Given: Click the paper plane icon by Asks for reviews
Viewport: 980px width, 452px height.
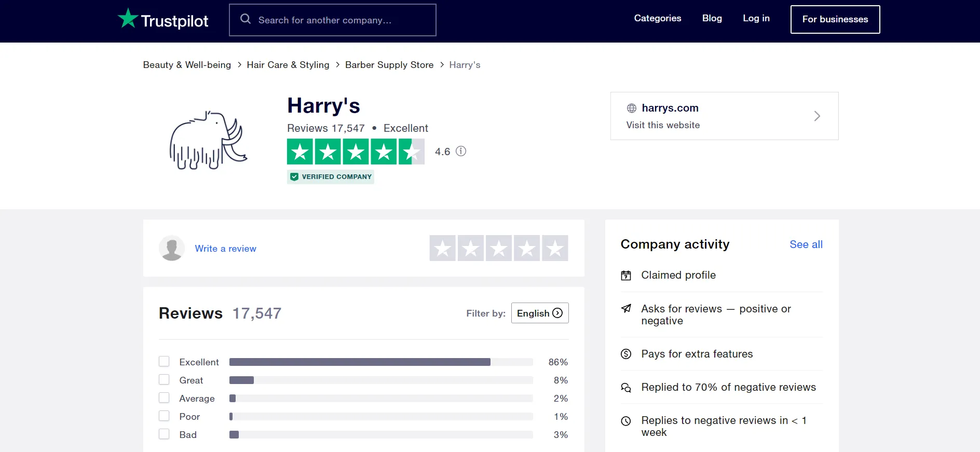Looking at the screenshot, I should [626, 309].
